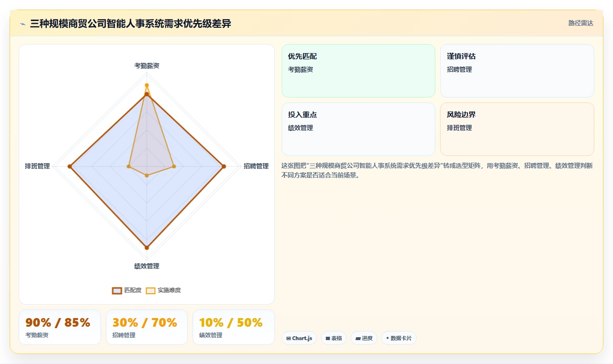Select the 10% / 50% stat card

coord(234,327)
